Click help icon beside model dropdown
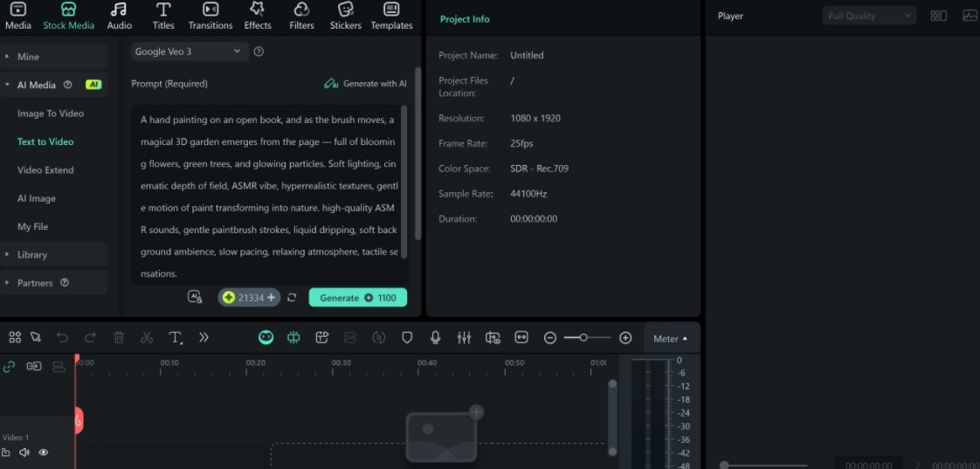 (259, 52)
